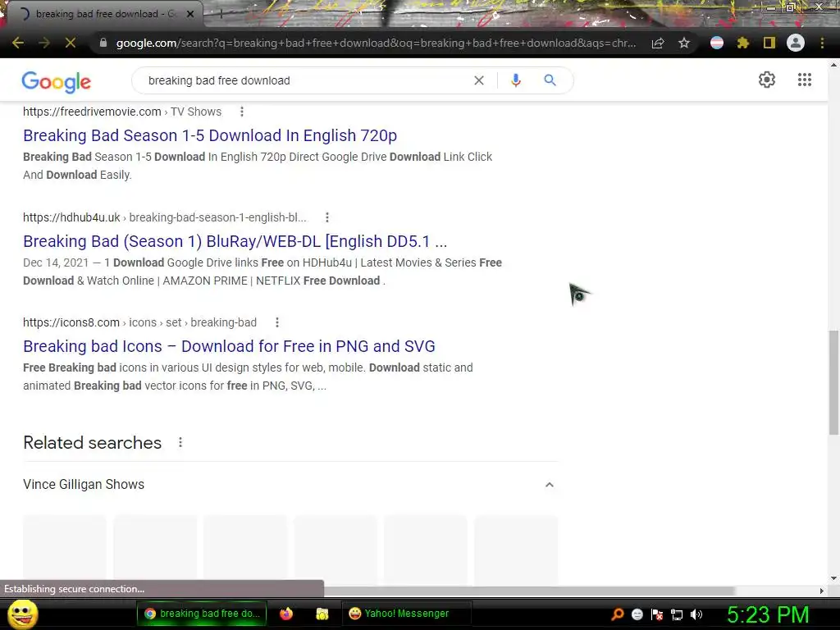The height and width of the screenshot is (630, 840).
Task: Click the lock icon in address bar
Action: pos(103,43)
